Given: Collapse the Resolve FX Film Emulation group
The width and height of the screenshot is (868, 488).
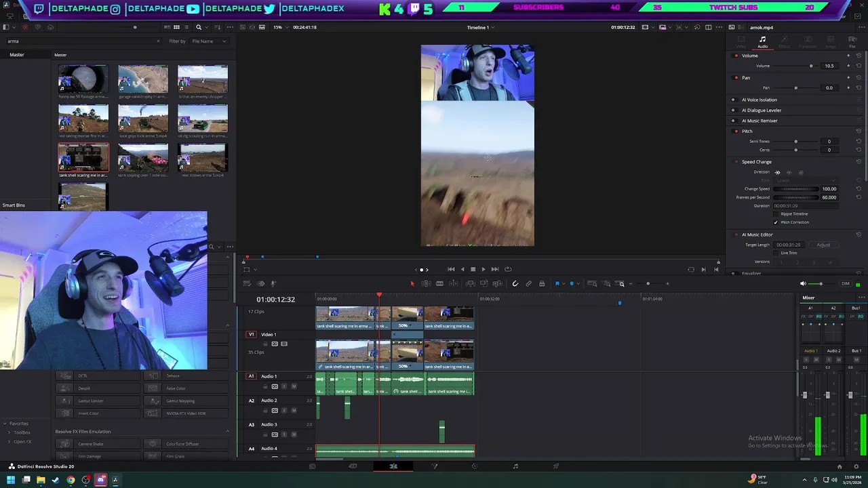Looking at the screenshot, I should pyautogui.click(x=227, y=432).
